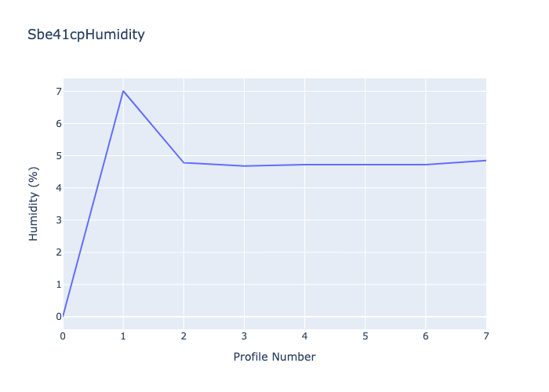Click the data point at profile 2
This screenshot has height=392, width=549.
click(x=184, y=162)
